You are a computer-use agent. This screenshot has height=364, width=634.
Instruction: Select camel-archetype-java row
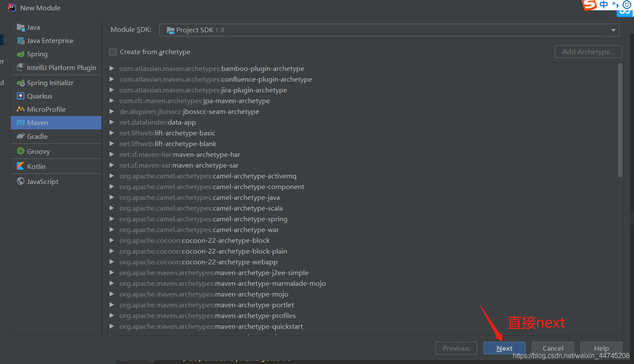[363, 197]
